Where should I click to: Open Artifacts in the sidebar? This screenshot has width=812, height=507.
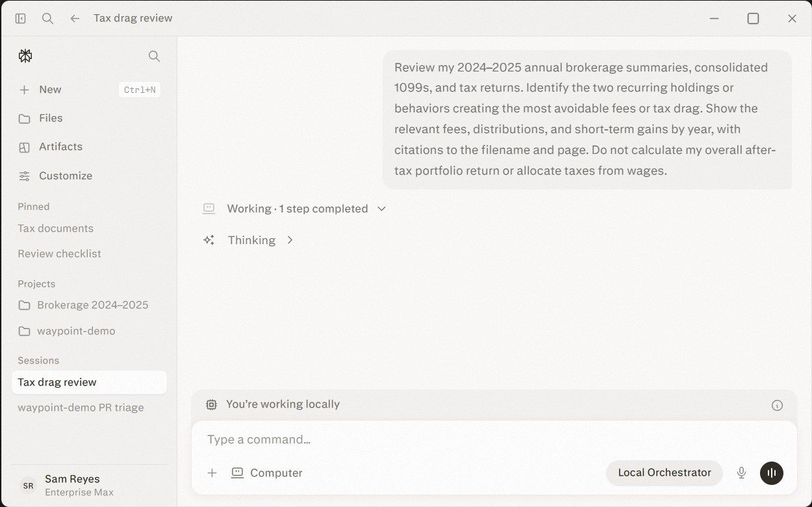pos(89,147)
